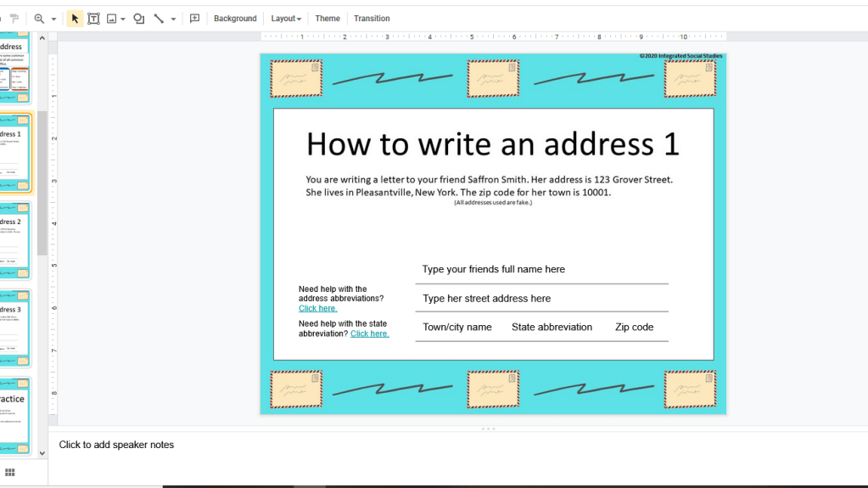868x488 pixels.
Task: Open the Theme panel
Action: click(328, 19)
